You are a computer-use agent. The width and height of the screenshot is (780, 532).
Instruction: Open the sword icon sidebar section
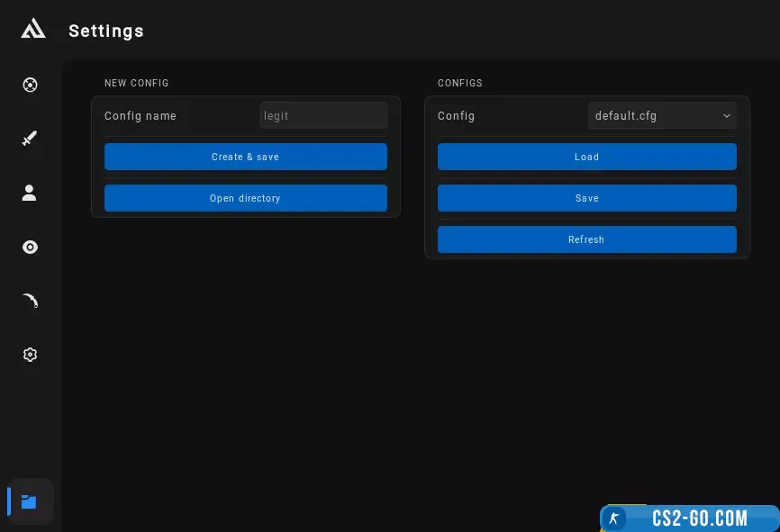(30, 139)
